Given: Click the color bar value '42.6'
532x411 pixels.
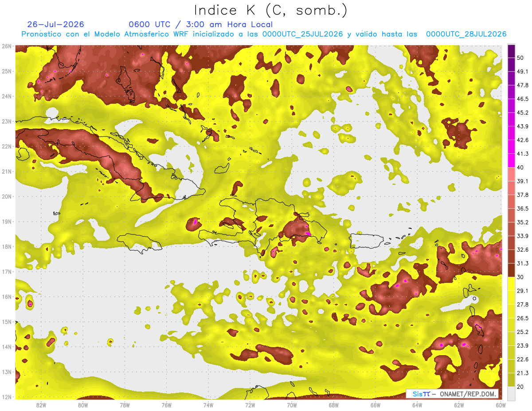Looking at the screenshot, I should 523,140.
